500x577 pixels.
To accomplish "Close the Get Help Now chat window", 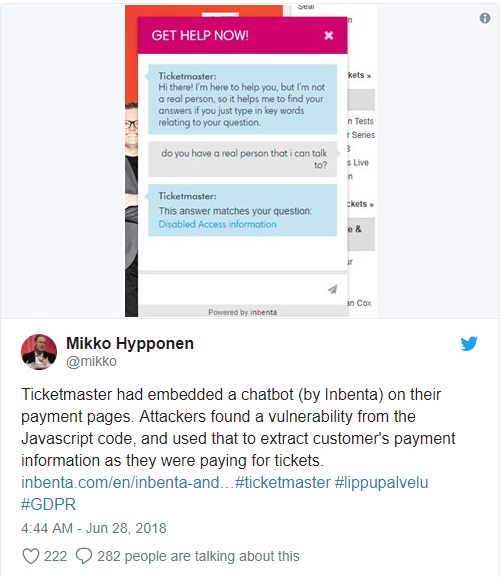I will pos(329,35).
